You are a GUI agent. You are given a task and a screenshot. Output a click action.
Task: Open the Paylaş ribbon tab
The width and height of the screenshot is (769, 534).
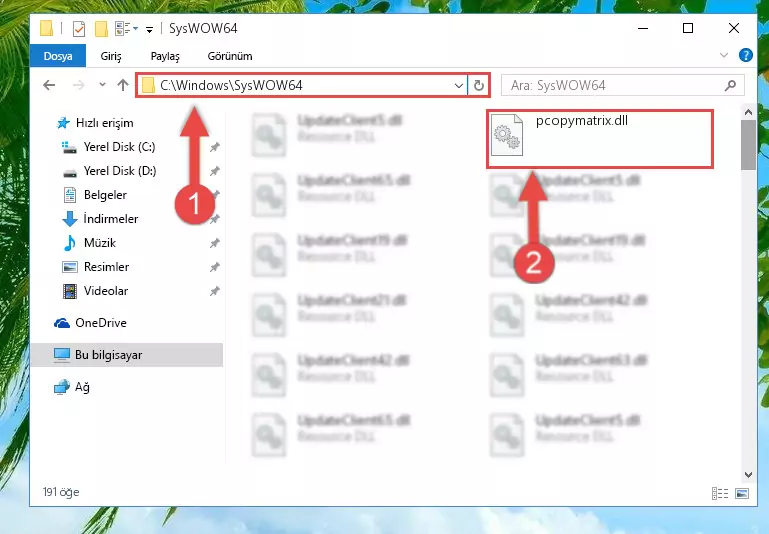pos(165,56)
